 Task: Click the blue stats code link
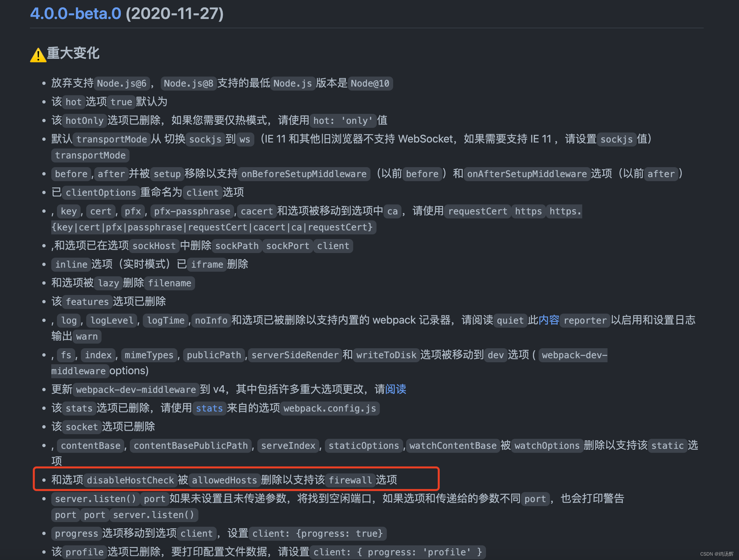pyautogui.click(x=209, y=408)
